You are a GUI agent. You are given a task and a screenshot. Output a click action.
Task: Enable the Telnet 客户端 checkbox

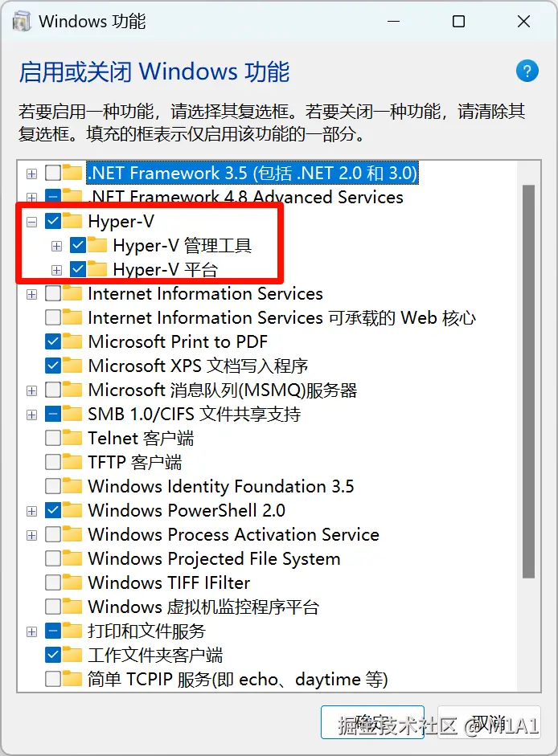point(53,438)
